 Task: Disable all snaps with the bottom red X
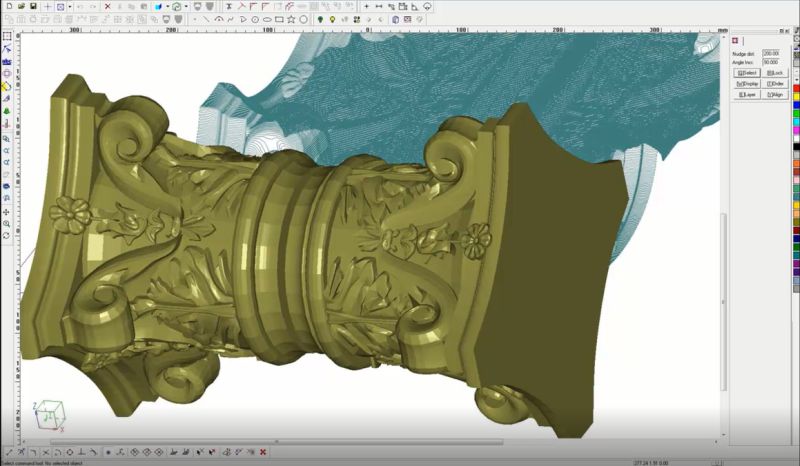262,452
